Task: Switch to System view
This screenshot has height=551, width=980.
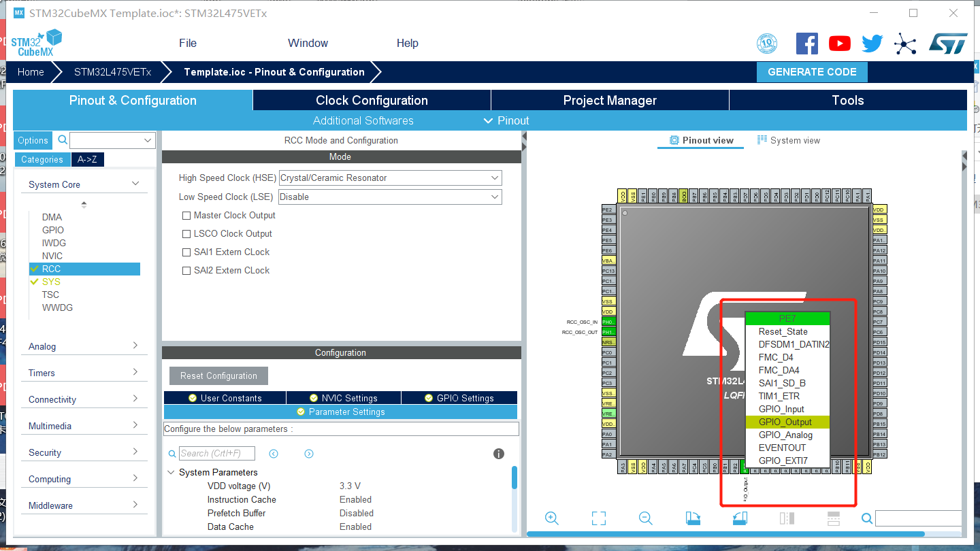Action: (x=789, y=140)
